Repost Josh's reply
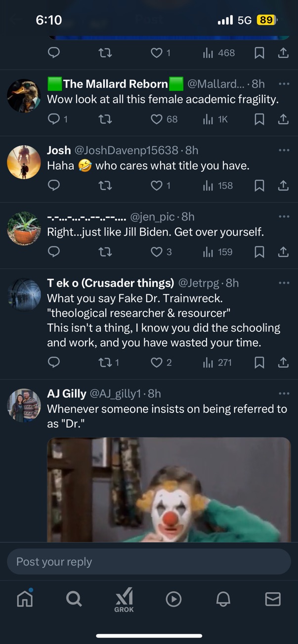Image resolution: width=298 pixels, height=644 pixels. coord(105,185)
